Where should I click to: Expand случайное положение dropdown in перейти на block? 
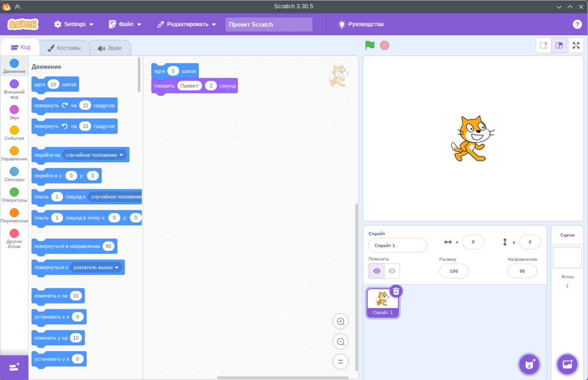[94, 155]
